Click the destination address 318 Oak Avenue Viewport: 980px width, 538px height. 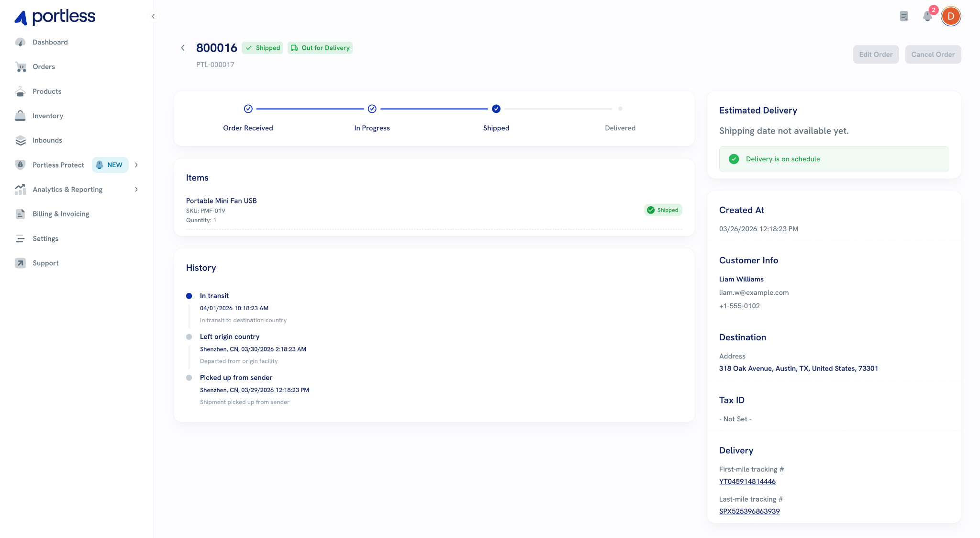click(798, 369)
